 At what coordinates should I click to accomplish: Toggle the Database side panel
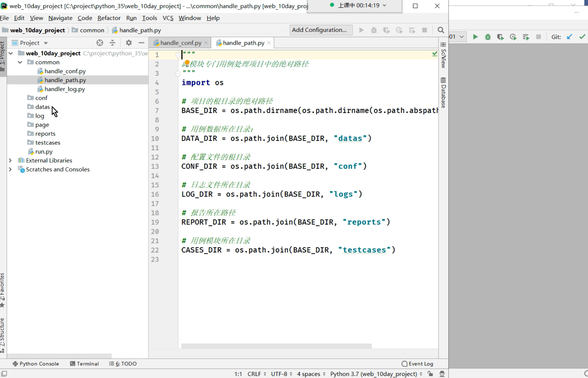(x=443, y=93)
